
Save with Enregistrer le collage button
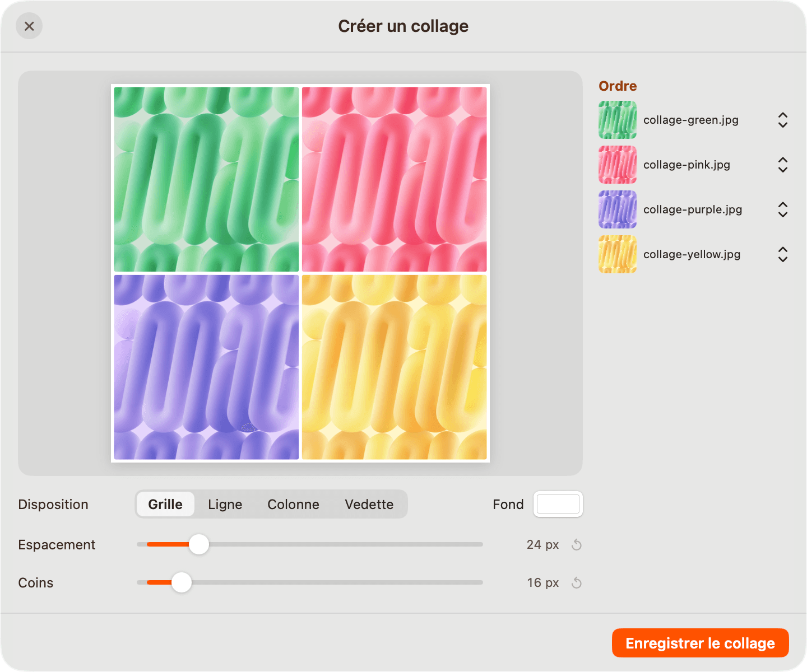[x=701, y=643]
